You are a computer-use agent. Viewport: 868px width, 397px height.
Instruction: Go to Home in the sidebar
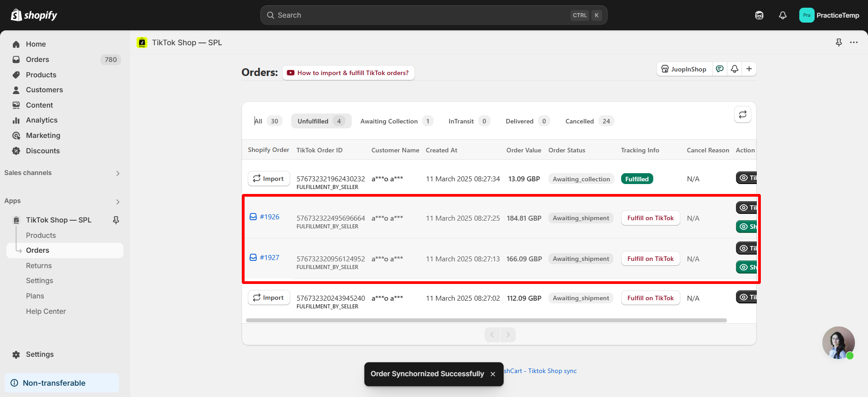click(x=36, y=44)
